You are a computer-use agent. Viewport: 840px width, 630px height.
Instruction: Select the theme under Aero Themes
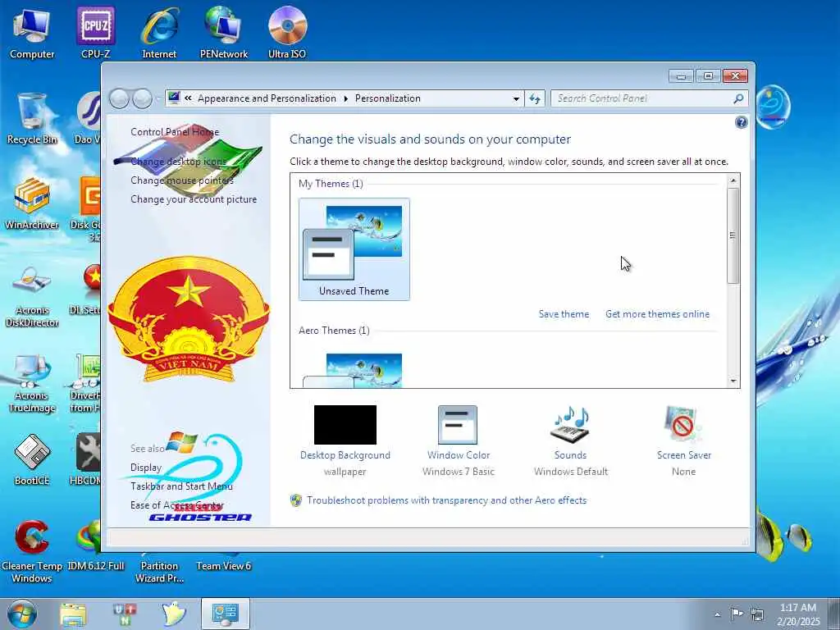point(354,370)
